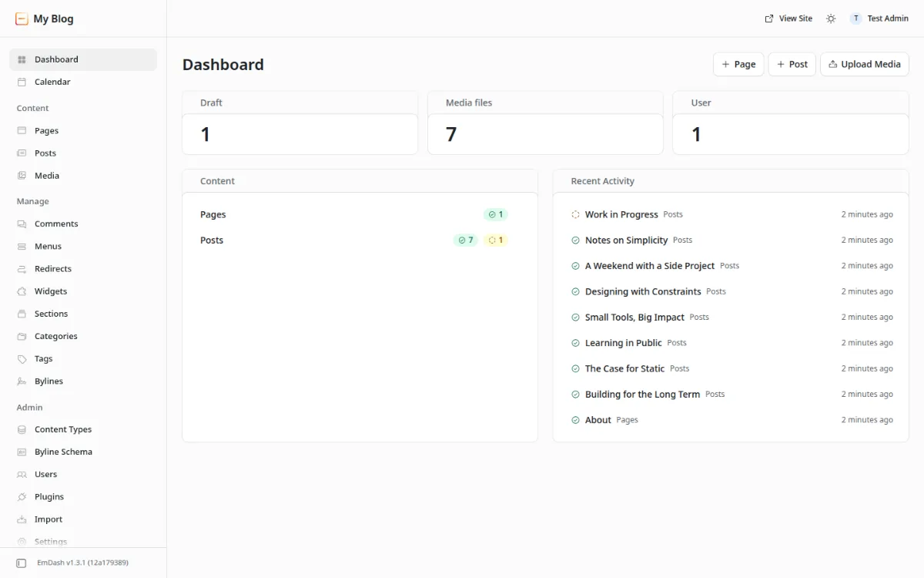Click the Bylines person icon
Viewport: 924px width, 578px height.
22,381
